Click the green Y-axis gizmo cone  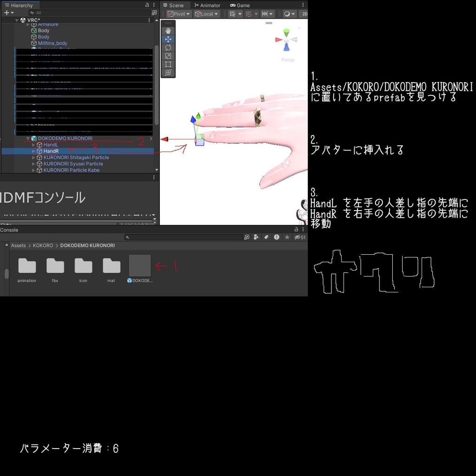[286, 32]
